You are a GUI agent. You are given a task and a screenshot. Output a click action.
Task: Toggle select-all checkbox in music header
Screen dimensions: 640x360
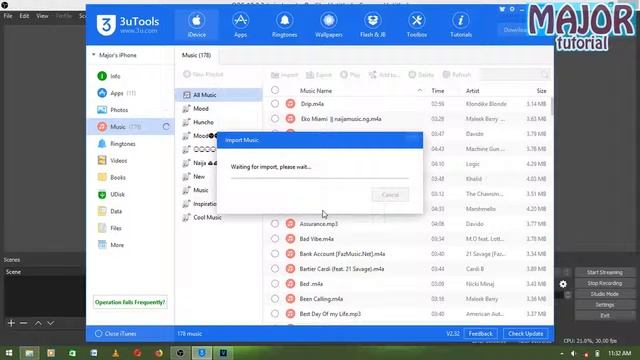point(275,90)
